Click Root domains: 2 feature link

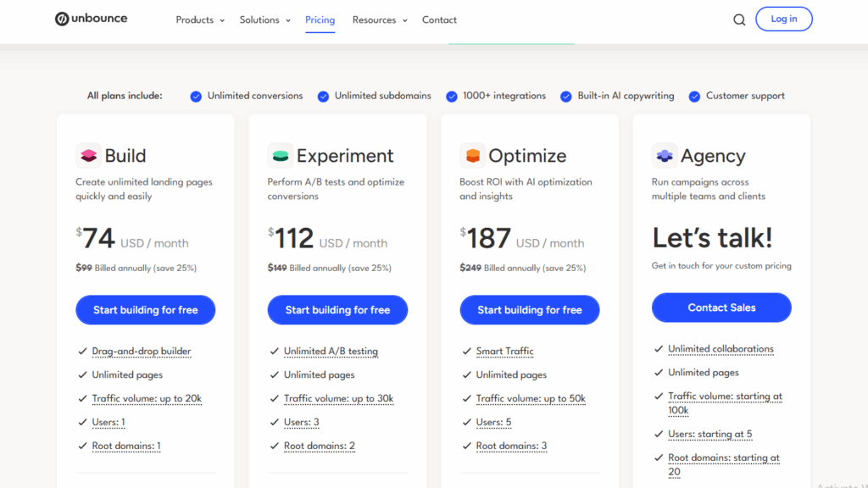[x=320, y=446]
